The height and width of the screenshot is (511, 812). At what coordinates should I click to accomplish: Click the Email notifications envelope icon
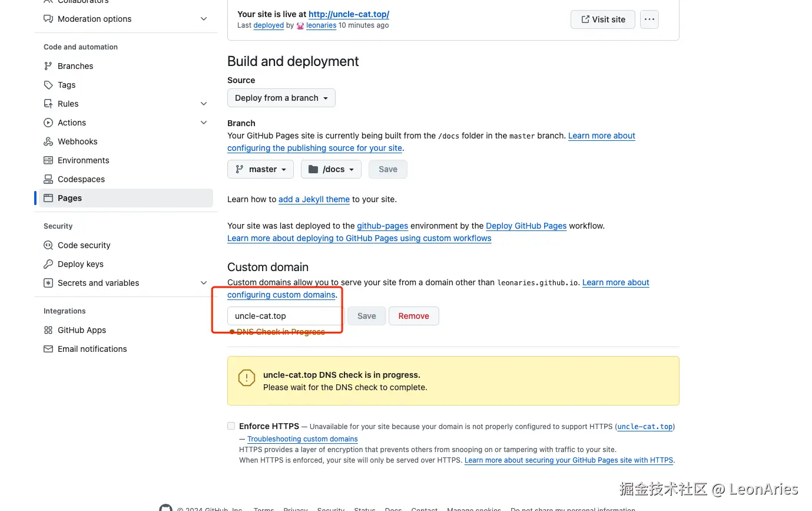point(48,349)
